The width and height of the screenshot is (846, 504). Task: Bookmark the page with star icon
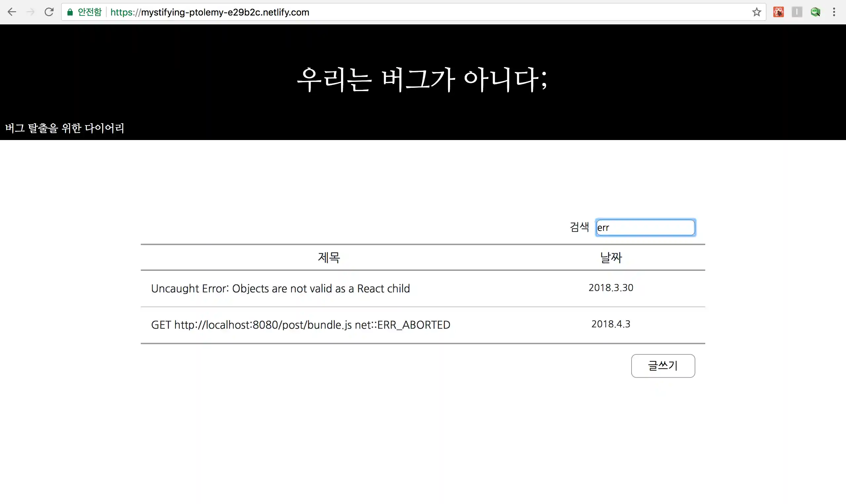coord(756,12)
